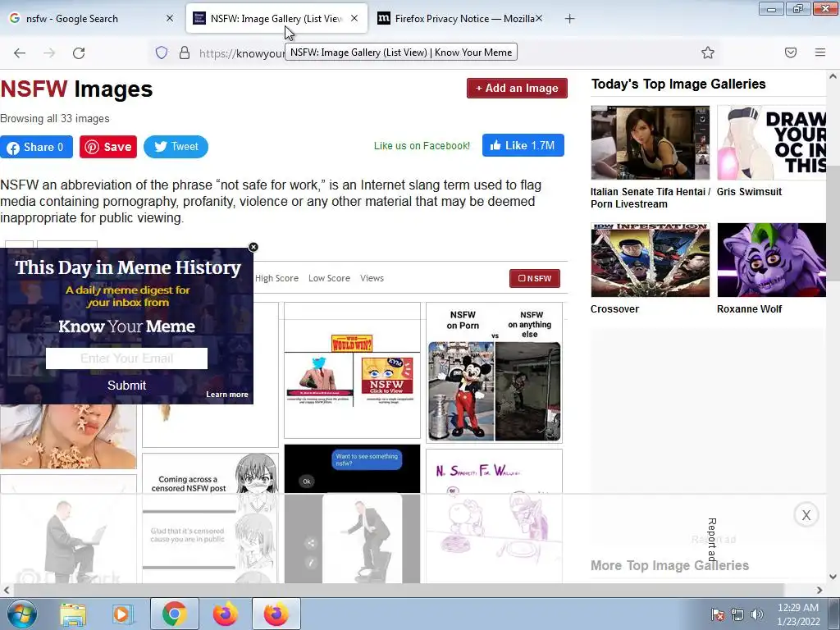Image resolution: width=840 pixels, height=630 pixels.
Task: Open the NSFW on Porn vs anything image
Action: (x=494, y=373)
